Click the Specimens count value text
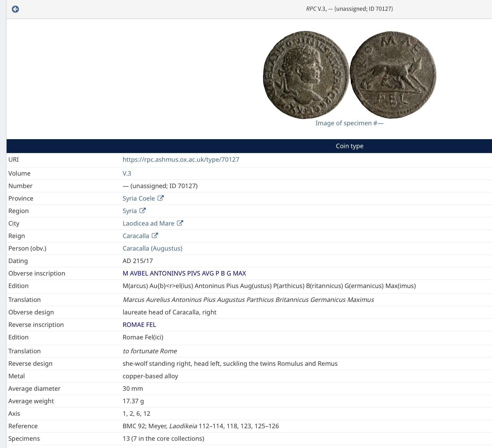 pos(163,439)
